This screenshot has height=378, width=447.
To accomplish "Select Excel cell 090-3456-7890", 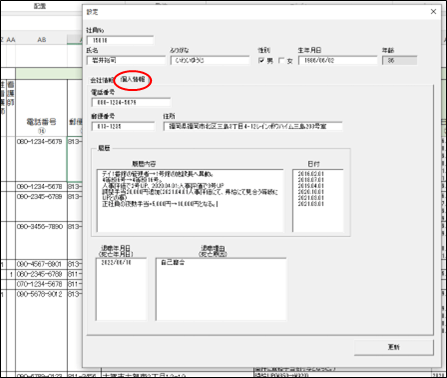I will (x=41, y=240).
